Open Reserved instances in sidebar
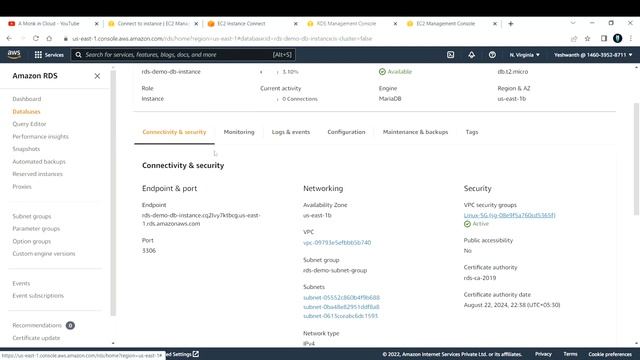The width and height of the screenshot is (640, 360). [x=38, y=174]
